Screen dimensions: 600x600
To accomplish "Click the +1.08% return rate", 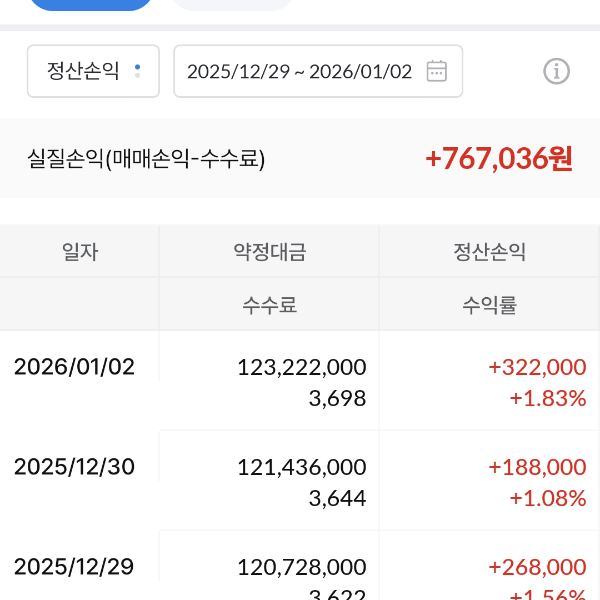I will (x=547, y=498).
